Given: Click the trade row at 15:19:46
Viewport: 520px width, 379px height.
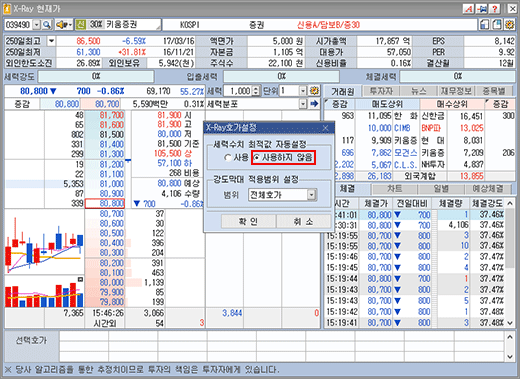Looking at the screenshot, I should pyautogui.click(x=415, y=257).
